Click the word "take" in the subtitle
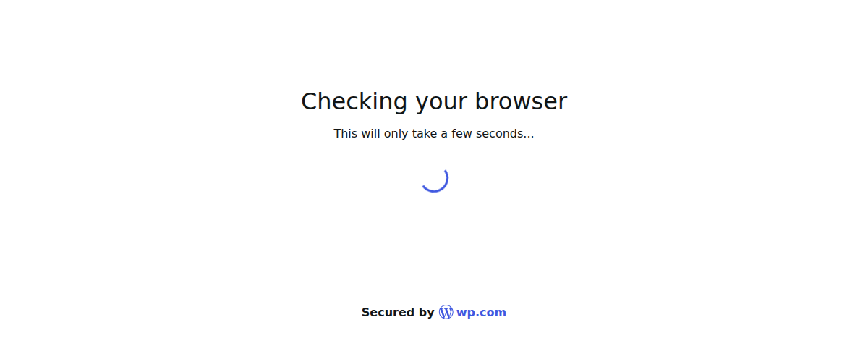The image size is (868, 354). (424, 133)
